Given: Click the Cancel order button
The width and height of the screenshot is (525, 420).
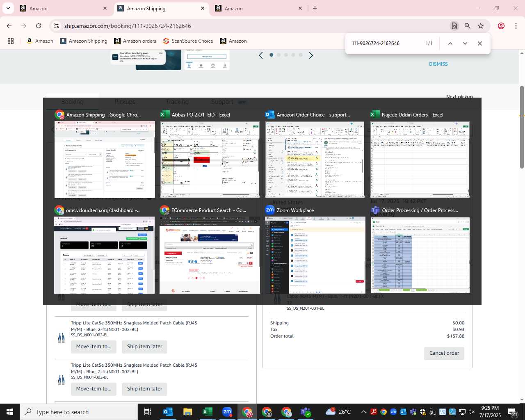Looking at the screenshot, I should tap(444, 353).
